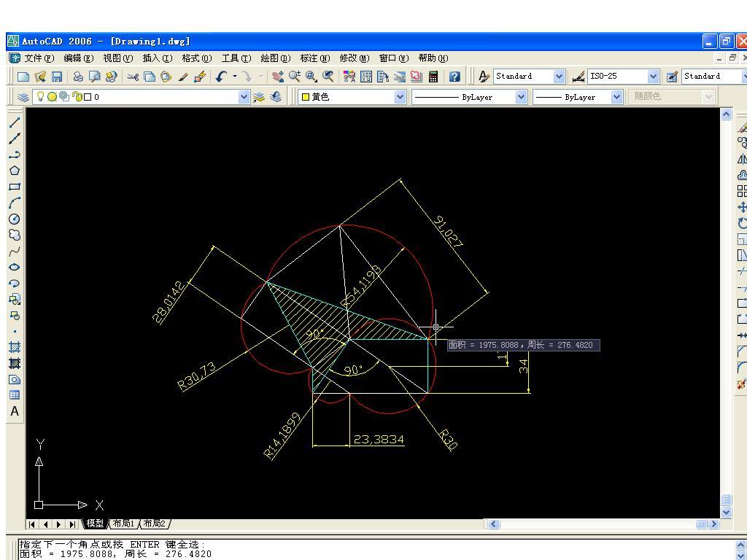Click the Undo arrow icon
The width and height of the screenshot is (747, 560).
pos(220,77)
